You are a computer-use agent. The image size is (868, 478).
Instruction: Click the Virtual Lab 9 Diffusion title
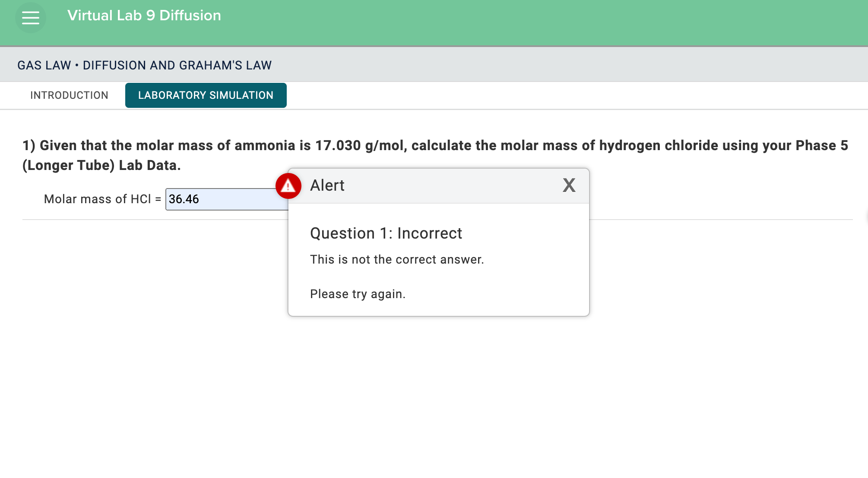point(144,16)
